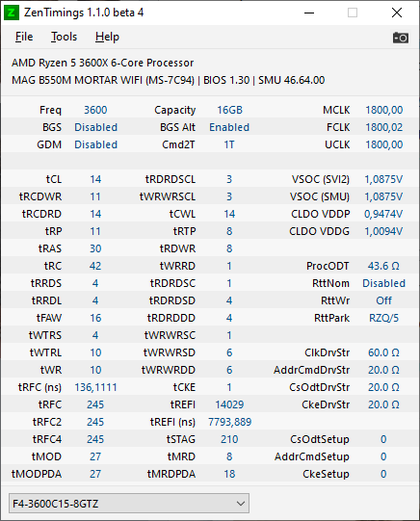Viewport: 420px width, 521px height.
Task: Open the File menu
Action: (x=24, y=37)
